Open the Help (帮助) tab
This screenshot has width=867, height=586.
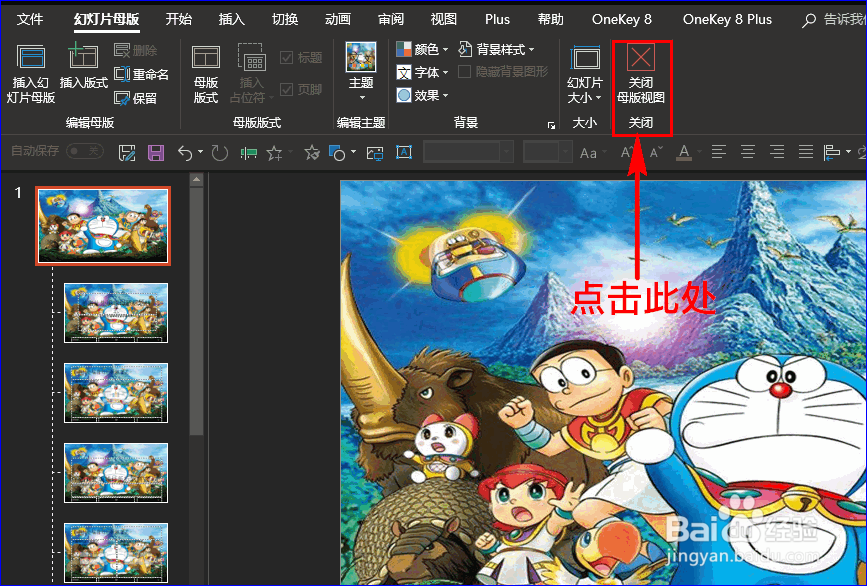tap(551, 19)
